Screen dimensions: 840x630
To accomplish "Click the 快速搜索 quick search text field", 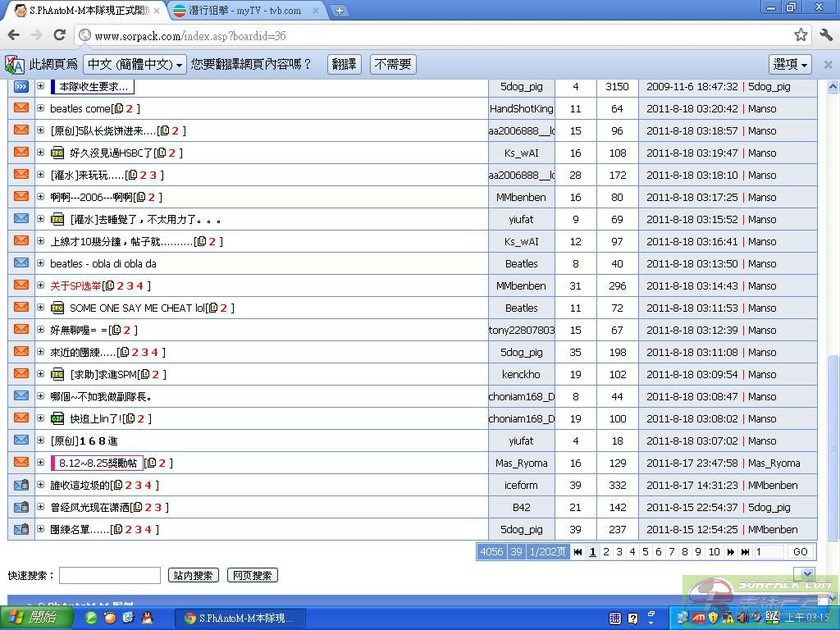I will pyautogui.click(x=109, y=576).
